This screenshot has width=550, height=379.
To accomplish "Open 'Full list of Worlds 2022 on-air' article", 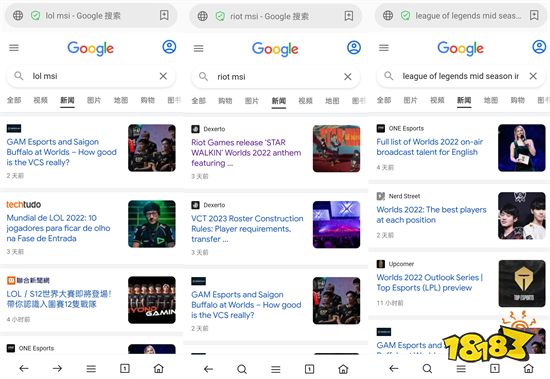I will point(430,147).
